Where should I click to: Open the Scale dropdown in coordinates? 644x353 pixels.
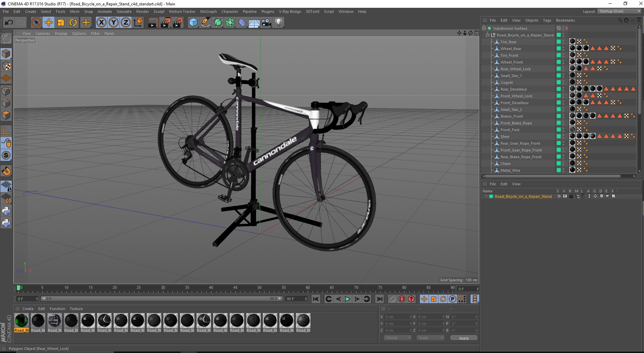click(430, 338)
